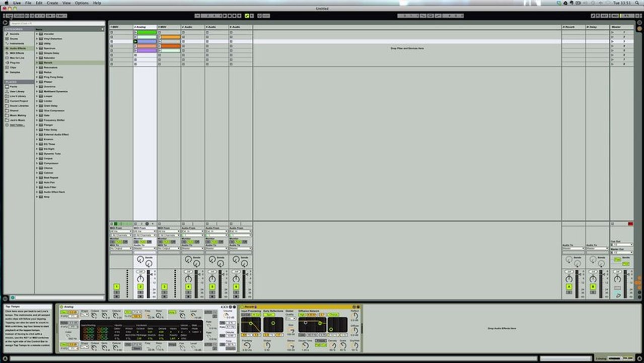Toggle track 5 Audio activator button

[212, 287]
